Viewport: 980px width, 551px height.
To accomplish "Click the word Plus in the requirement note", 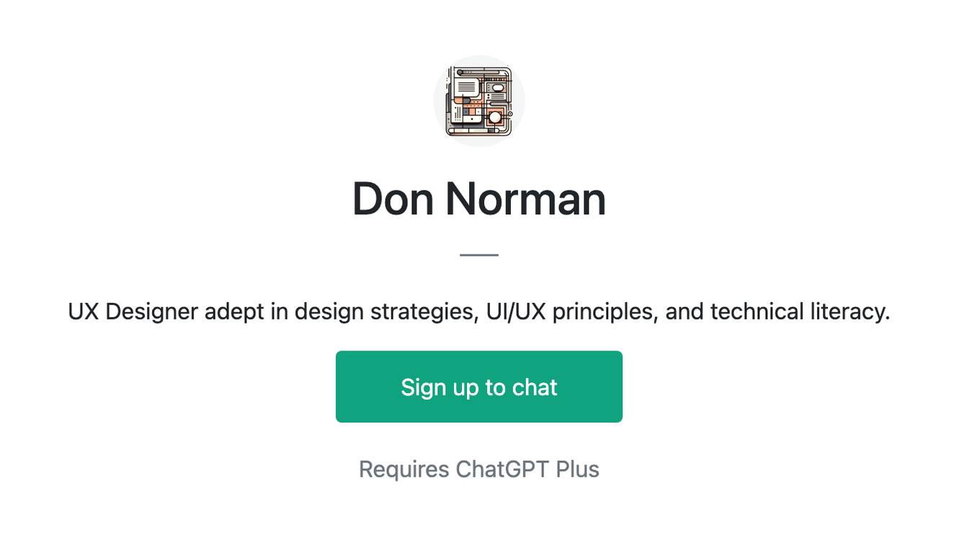I will 578,470.
